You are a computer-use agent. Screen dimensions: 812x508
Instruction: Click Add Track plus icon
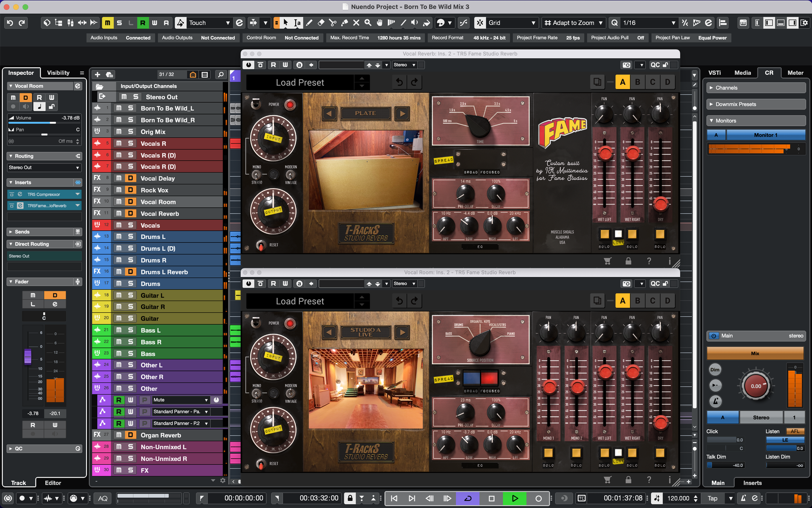(x=97, y=74)
